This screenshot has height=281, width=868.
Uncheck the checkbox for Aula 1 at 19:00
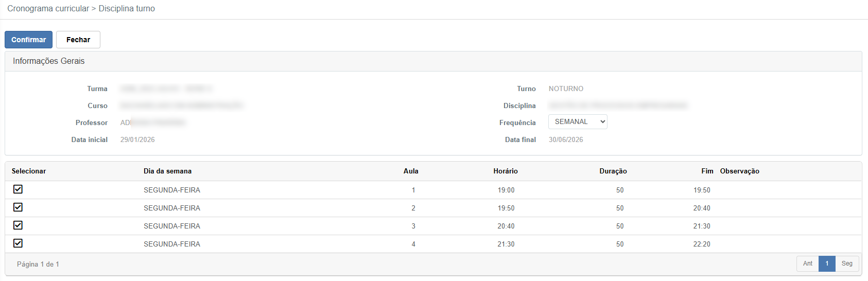pyautogui.click(x=18, y=189)
